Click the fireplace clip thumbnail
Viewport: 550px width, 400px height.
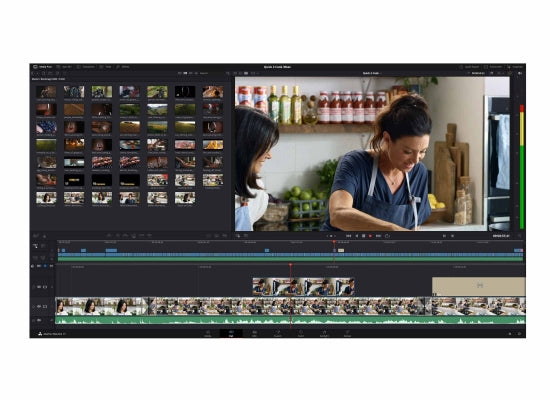[74, 145]
